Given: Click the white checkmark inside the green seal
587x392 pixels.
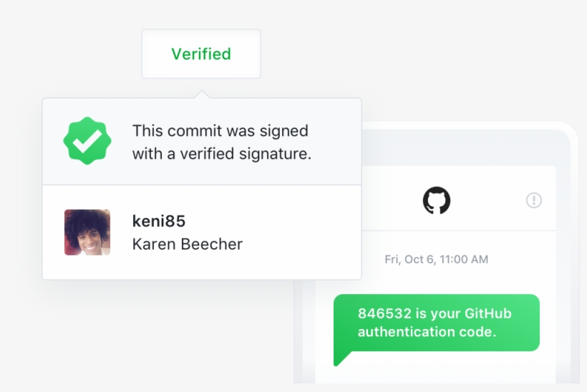Looking at the screenshot, I should pos(87,142).
